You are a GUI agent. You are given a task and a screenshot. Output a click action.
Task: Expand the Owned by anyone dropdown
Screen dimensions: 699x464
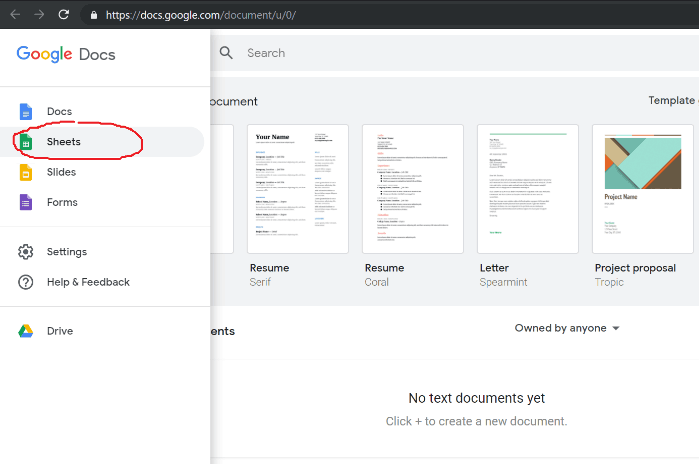click(567, 328)
